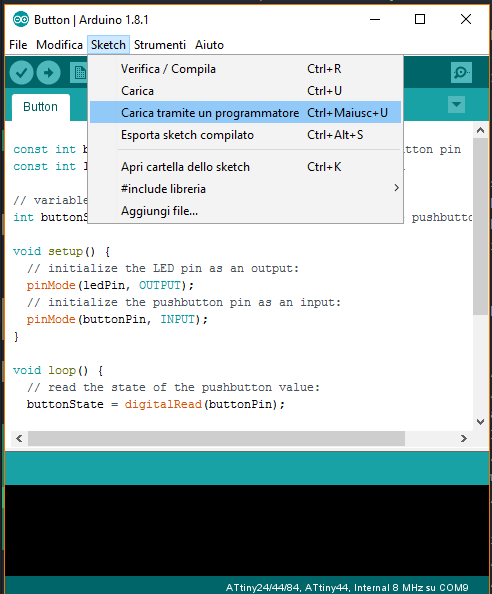
Task: Click the horizontal scrollbar thumb
Action: coord(216,439)
